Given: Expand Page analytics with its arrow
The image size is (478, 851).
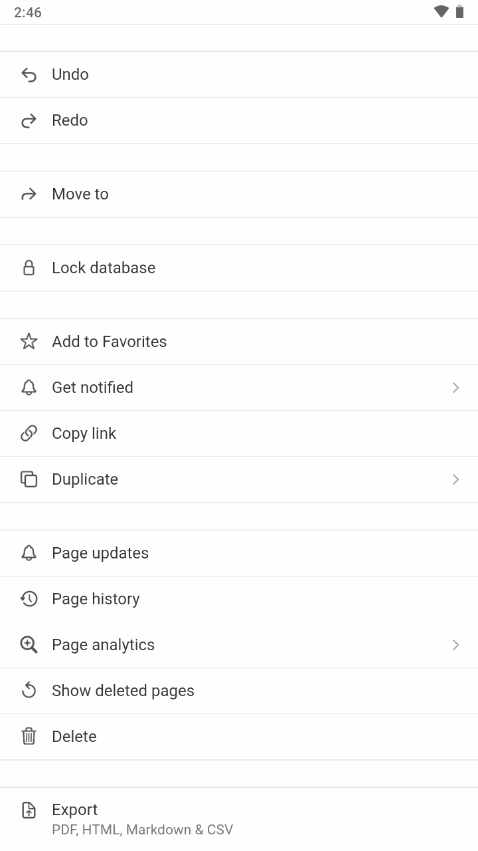Looking at the screenshot, I should [x=456, y=645].
